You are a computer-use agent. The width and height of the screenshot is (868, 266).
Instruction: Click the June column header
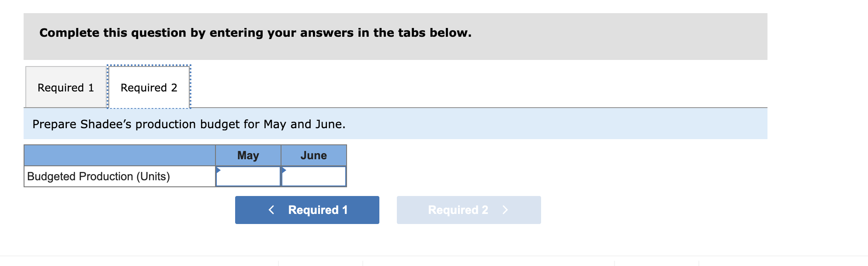(313, 155)
